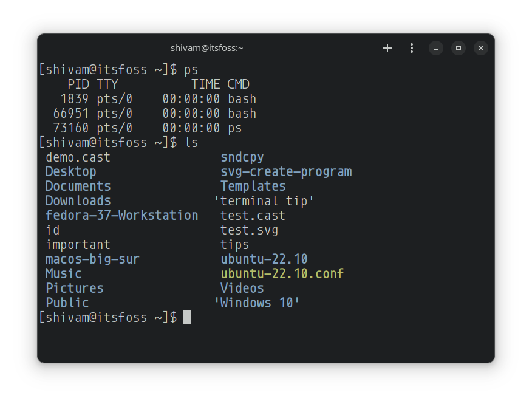This screenshot has width=532, height=404.
Task: Select the Desktop folder name in the ls output
Action: [70, 171]
